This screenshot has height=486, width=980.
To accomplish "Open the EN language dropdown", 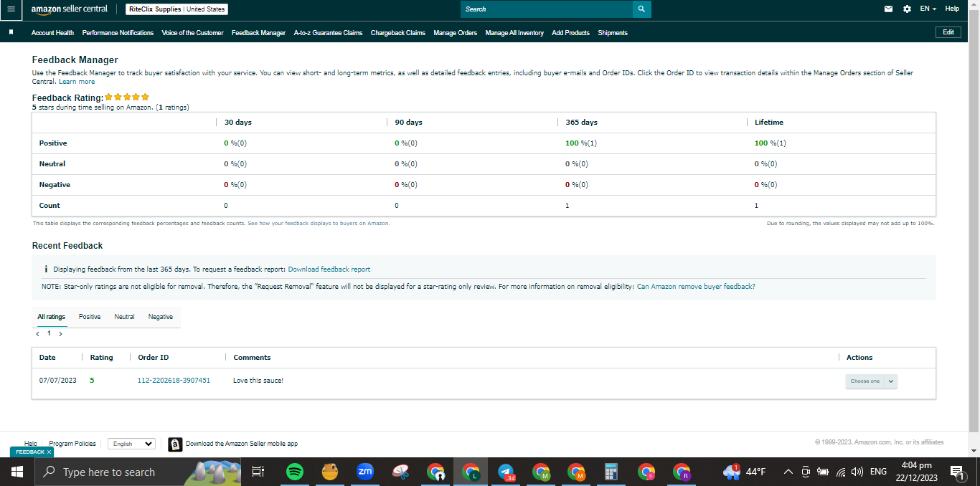I will 928,9.
